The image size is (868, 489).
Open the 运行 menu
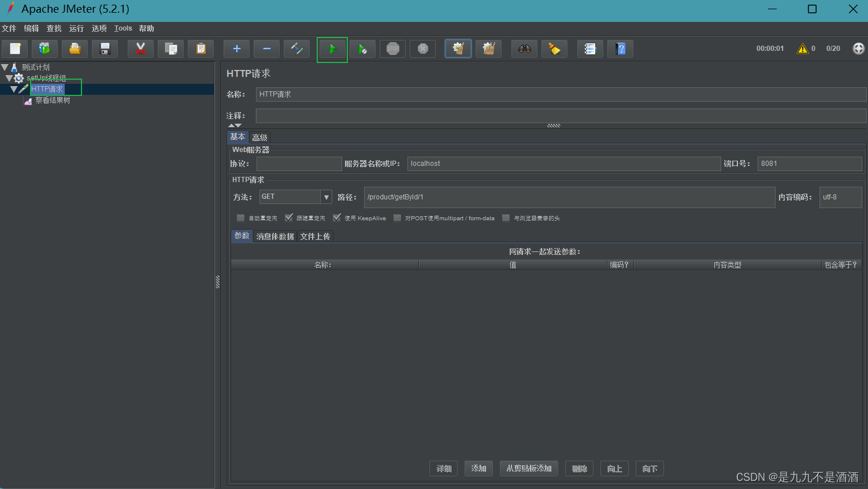pos(77,28)
